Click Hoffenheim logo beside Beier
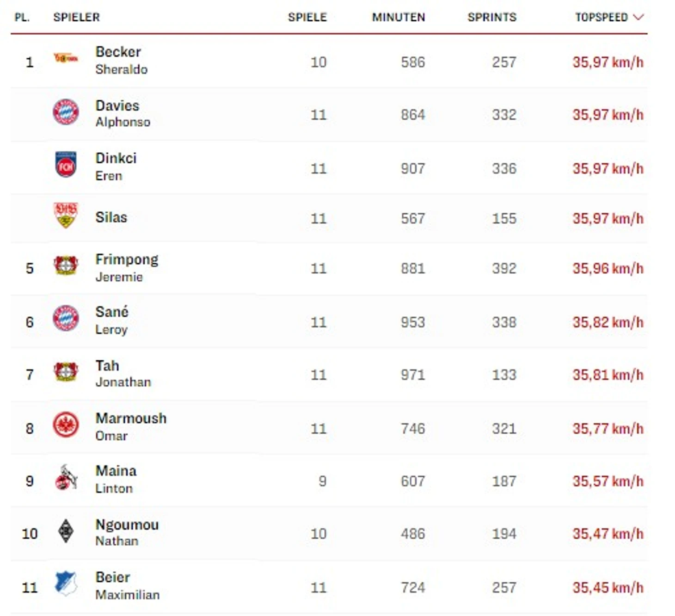675x616 pixels. pos(66,584)
